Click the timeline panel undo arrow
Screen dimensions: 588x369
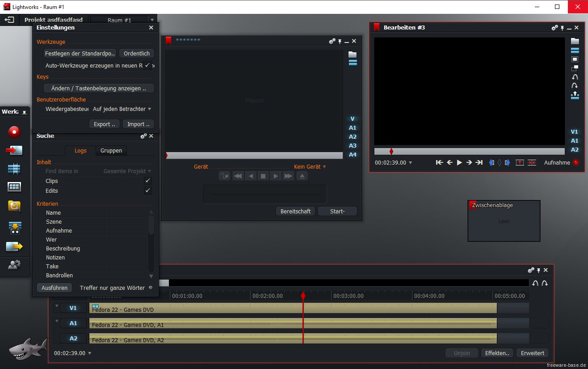tap(535, 283)
